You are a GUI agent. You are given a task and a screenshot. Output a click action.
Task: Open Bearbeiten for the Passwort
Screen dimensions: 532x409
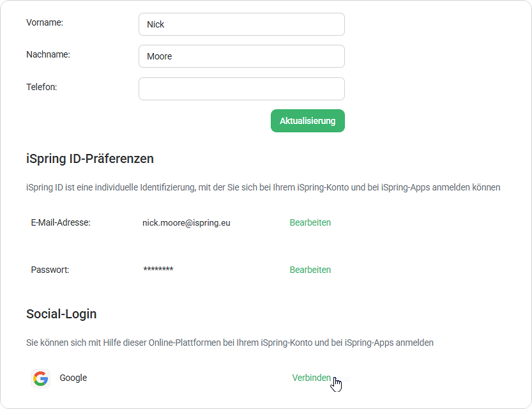pos(310,270)
